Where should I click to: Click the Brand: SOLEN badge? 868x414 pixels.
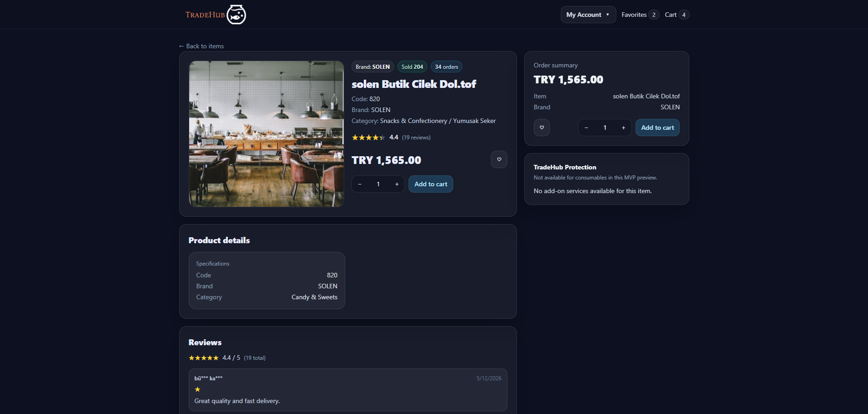372,66
